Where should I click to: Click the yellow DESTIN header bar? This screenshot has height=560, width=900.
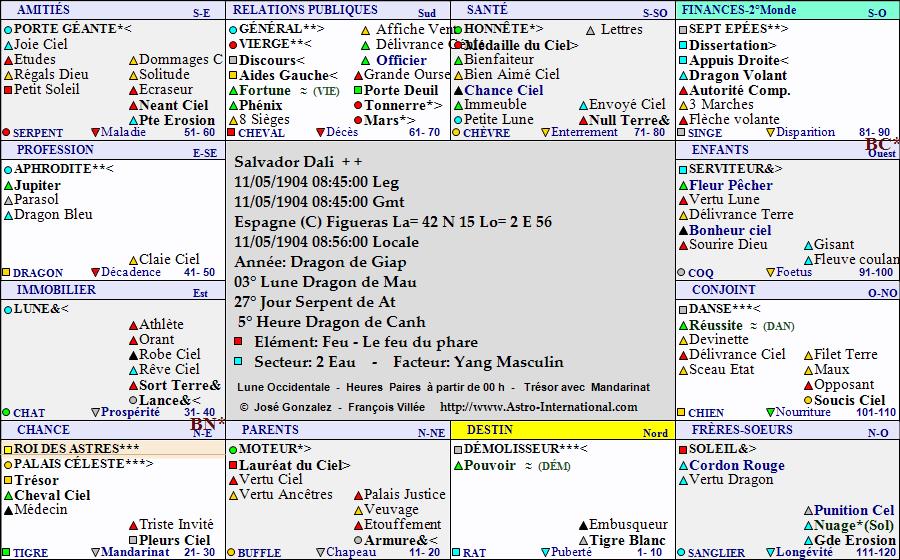click(562, 430)
